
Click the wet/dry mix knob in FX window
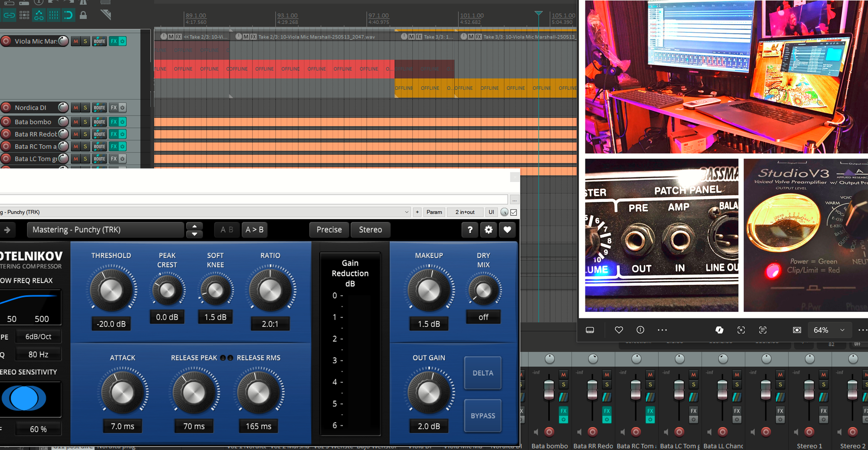coord(504,212)
